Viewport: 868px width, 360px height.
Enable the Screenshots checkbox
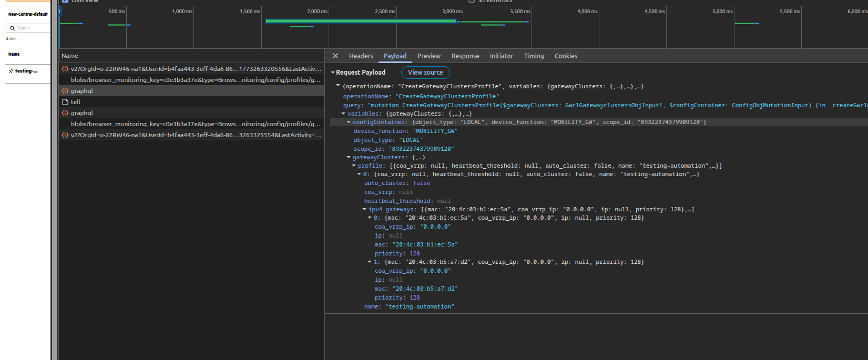472,1
